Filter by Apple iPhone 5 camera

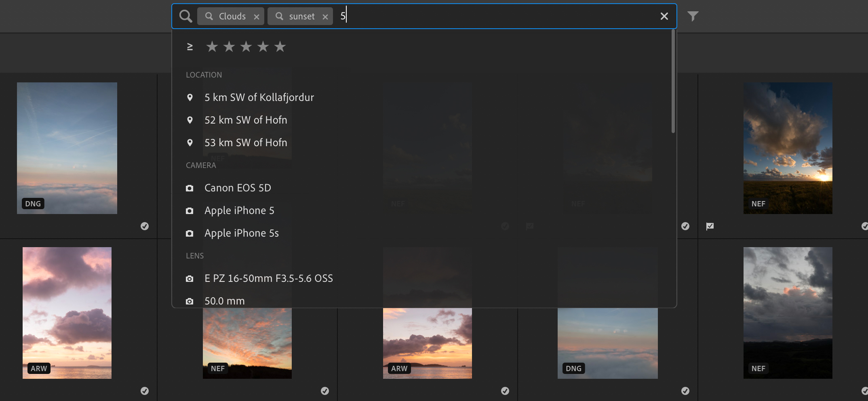pyautogui.click(x=421, y=210)
